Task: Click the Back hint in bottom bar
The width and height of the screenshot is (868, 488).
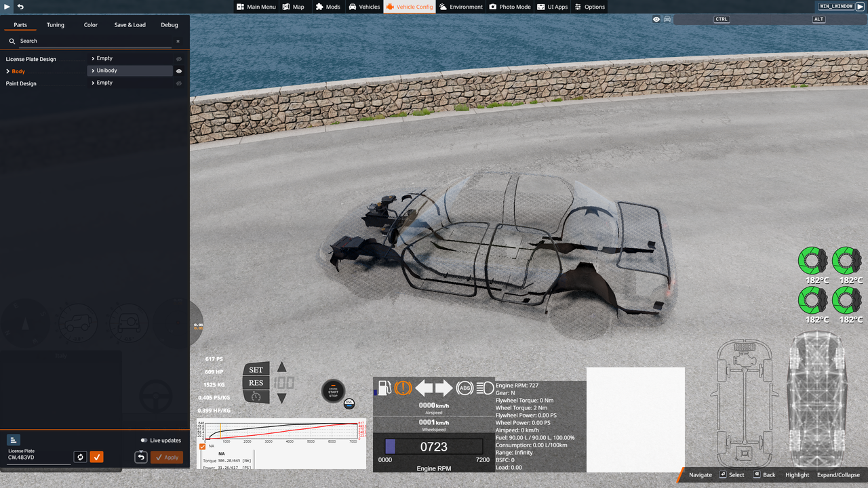Action: tap(764, 474)
